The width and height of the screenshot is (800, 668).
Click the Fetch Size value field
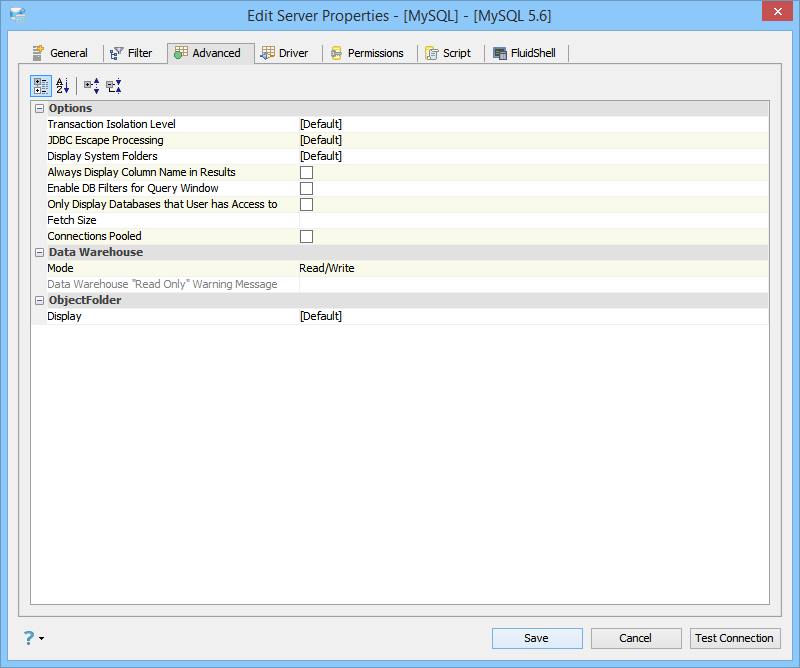533,220
